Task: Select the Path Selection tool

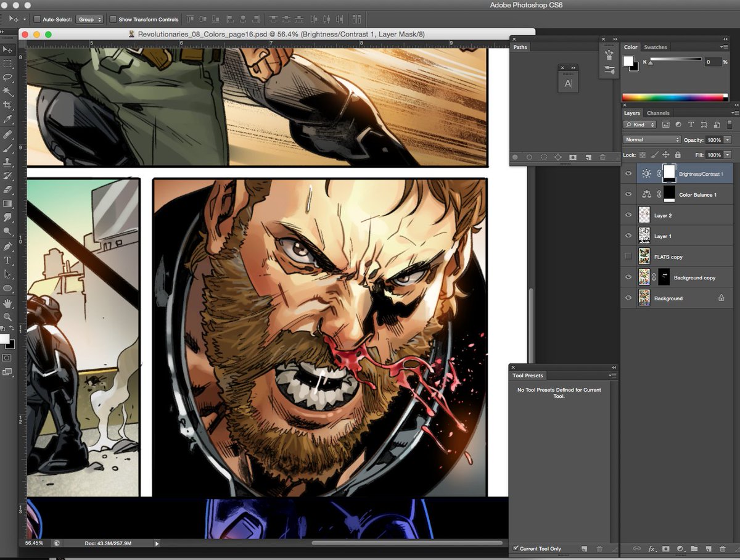Action: [7, 274]
